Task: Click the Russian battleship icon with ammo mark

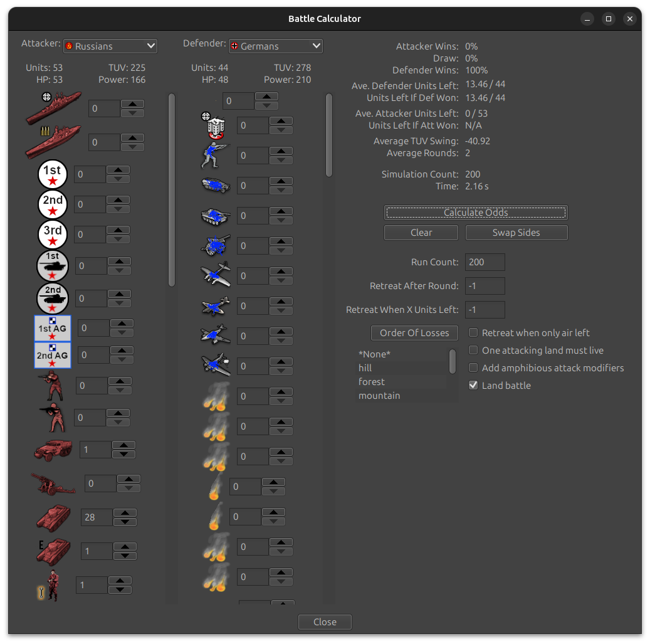Action: point(53,142)
